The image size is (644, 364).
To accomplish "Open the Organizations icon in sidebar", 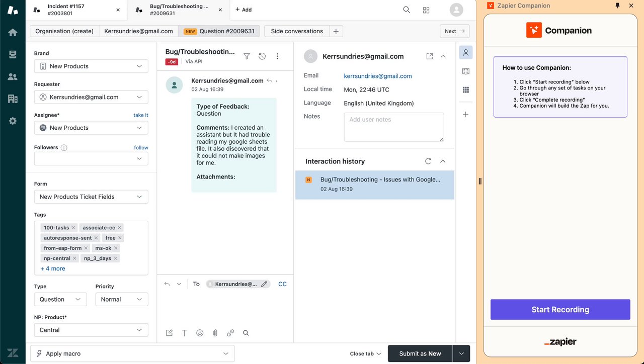I will [x=13, y=99].
